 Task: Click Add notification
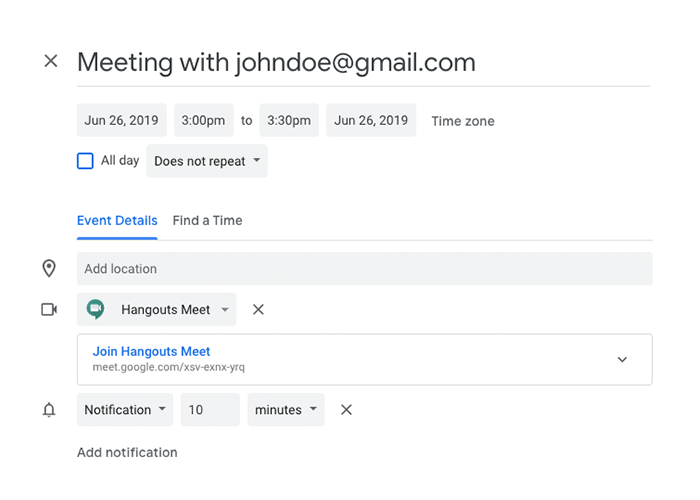coord(127,453)
